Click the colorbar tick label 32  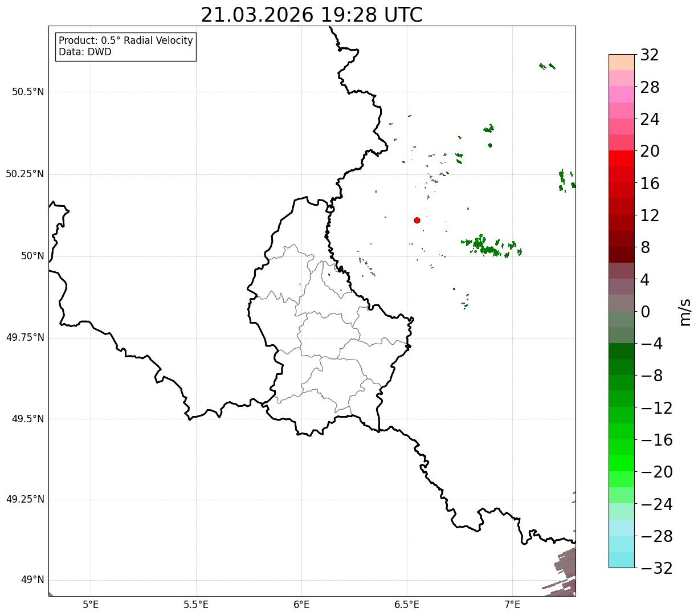pyautogui.click(x=650, y=55)
